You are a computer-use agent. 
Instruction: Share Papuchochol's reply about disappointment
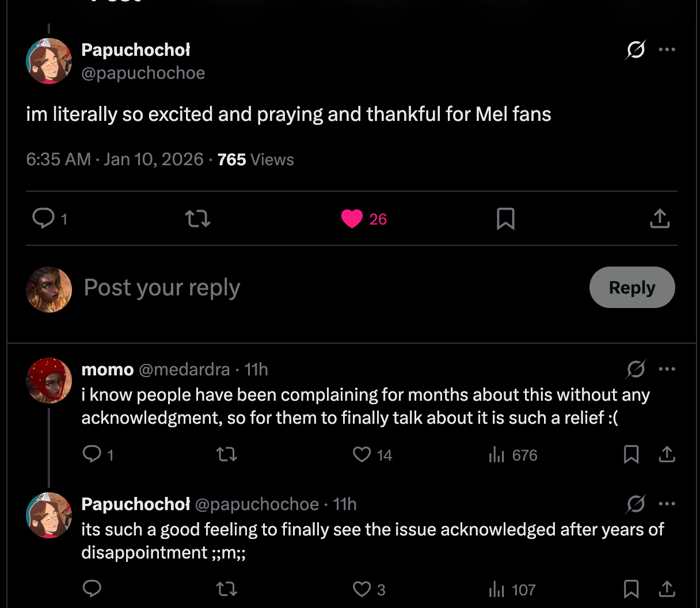click(x=667, y=589)
